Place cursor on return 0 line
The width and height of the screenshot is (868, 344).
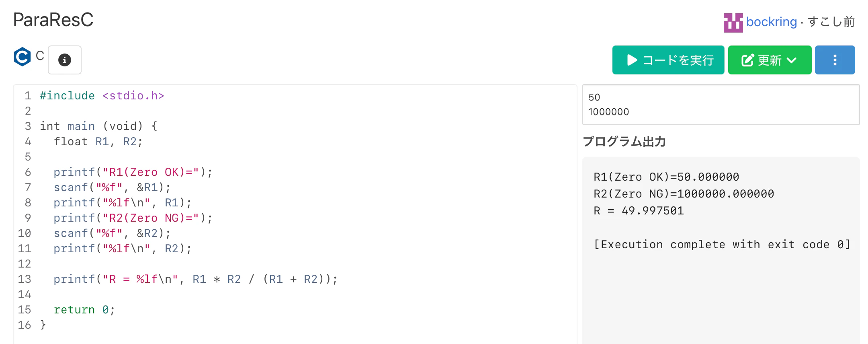[x=84, y=310]
